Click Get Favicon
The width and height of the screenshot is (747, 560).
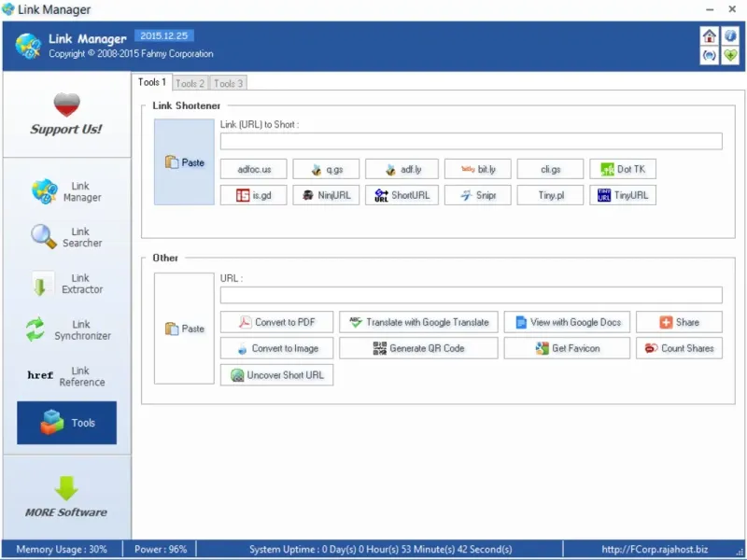(567, 348)
